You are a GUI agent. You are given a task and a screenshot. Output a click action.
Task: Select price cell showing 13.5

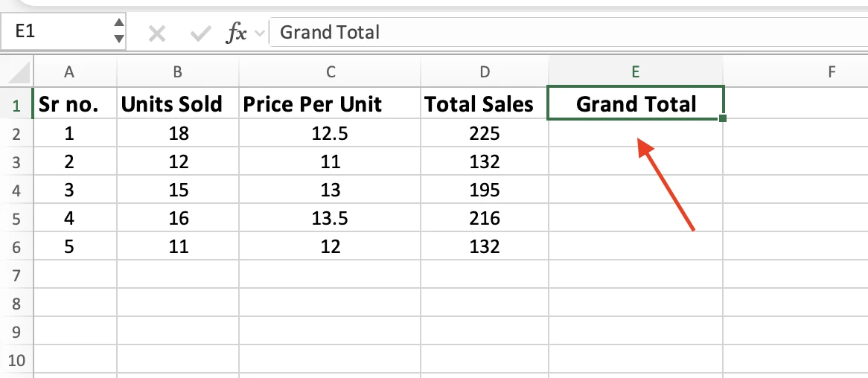click(x=330, y=218)
